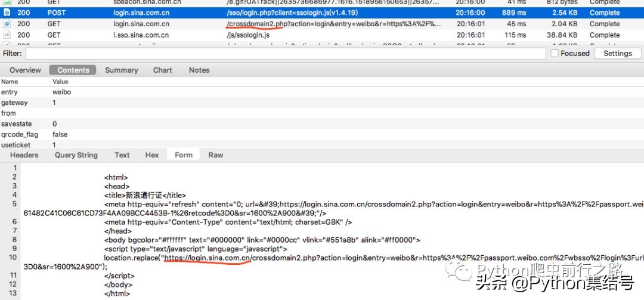Open the Query String view tab
644x300 pixels.
76,155
